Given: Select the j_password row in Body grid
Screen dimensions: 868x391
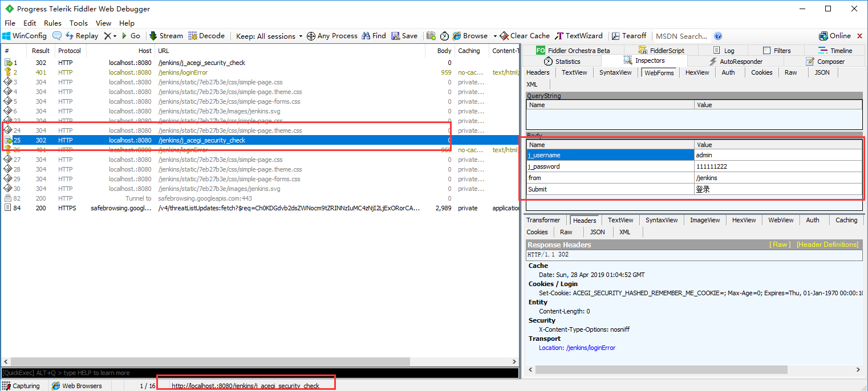Looking at the screenshot, I should (x=694, y=166).
